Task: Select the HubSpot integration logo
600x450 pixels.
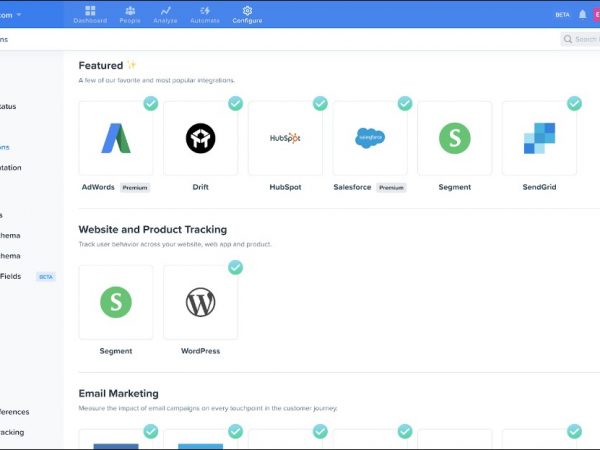Action: click(285, 138)
